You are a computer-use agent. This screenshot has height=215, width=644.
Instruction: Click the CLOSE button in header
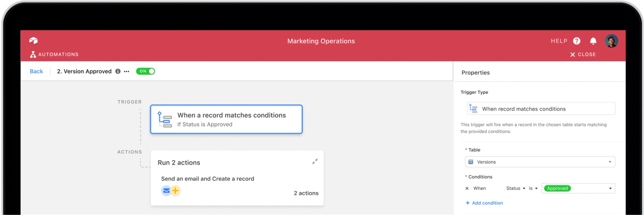(583, 54)
